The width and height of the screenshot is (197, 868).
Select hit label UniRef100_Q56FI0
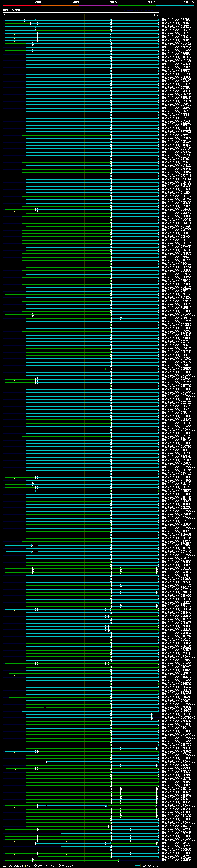click(177, 318)
